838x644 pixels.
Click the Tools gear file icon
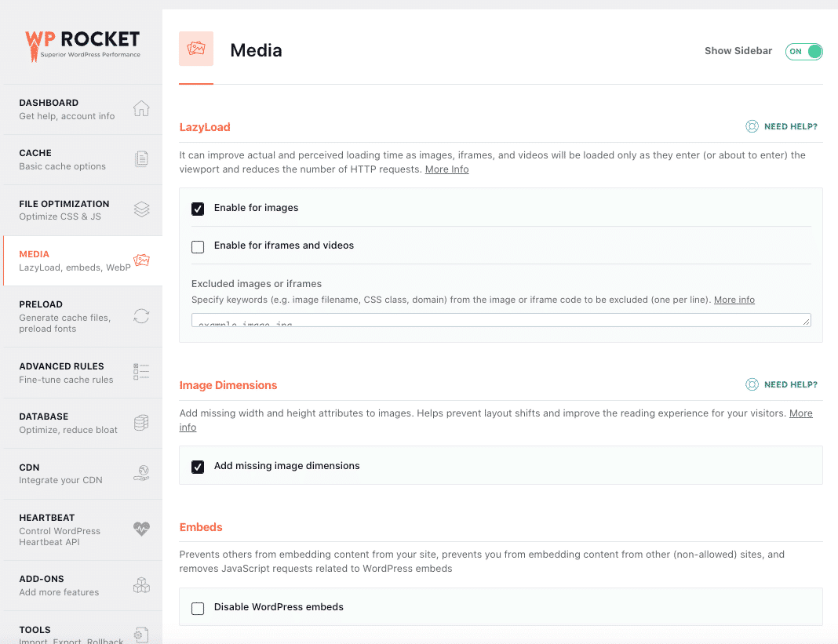141,635
